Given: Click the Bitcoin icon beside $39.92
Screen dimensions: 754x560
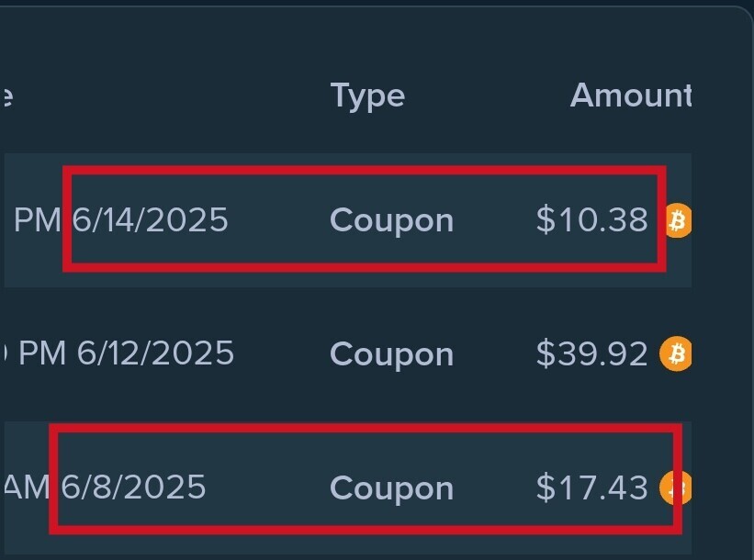Looking at the screenshot, I should tap(676, 353).
